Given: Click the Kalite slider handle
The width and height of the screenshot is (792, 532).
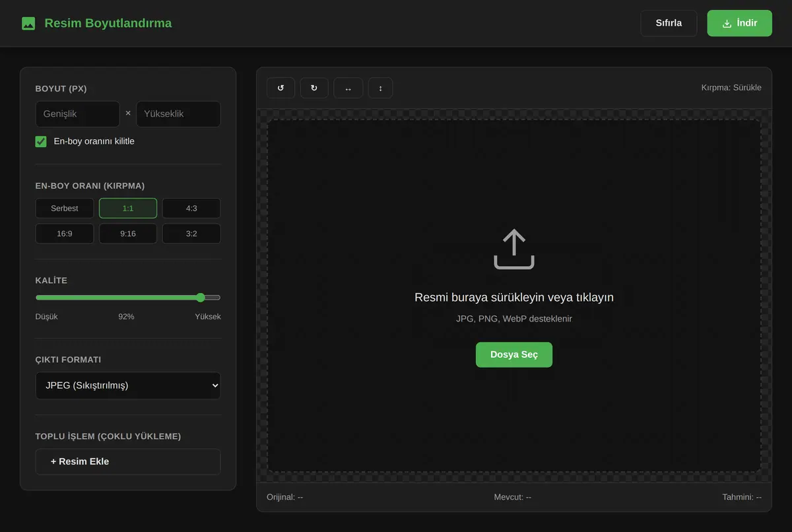Looking at the screenshot, I should click(201, 298).
